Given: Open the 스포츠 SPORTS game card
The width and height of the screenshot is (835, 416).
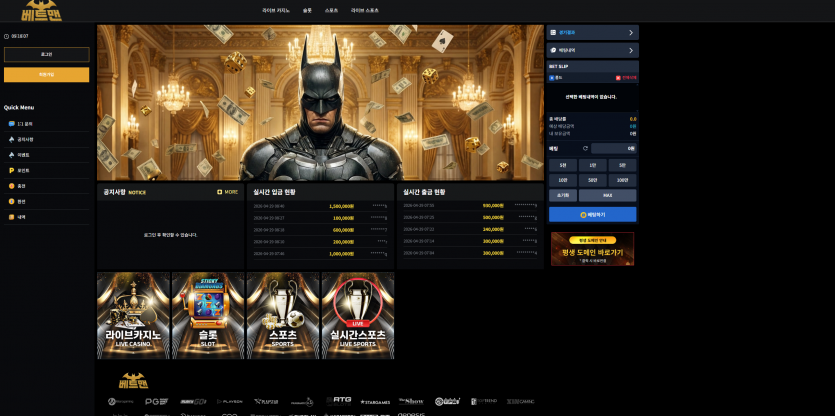Looking at the screenshot, I should (x=283, y=315).
